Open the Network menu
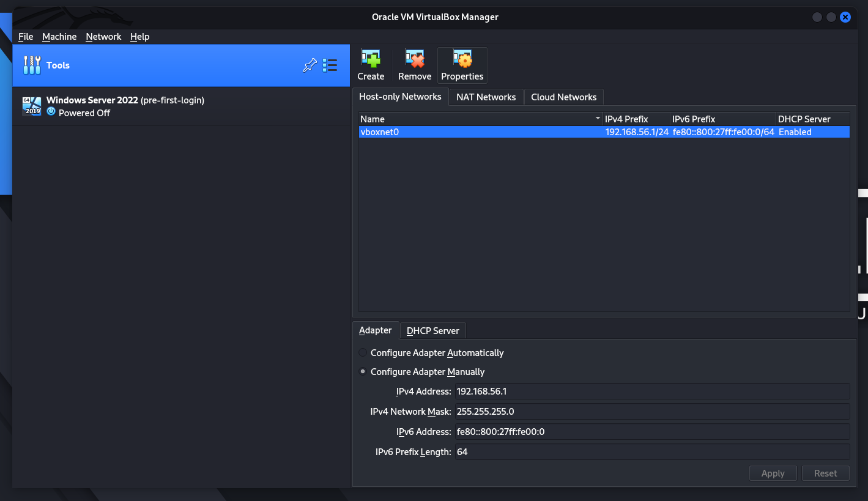The width and height of the screenshot is (868, 501). (x=103, y=37)
